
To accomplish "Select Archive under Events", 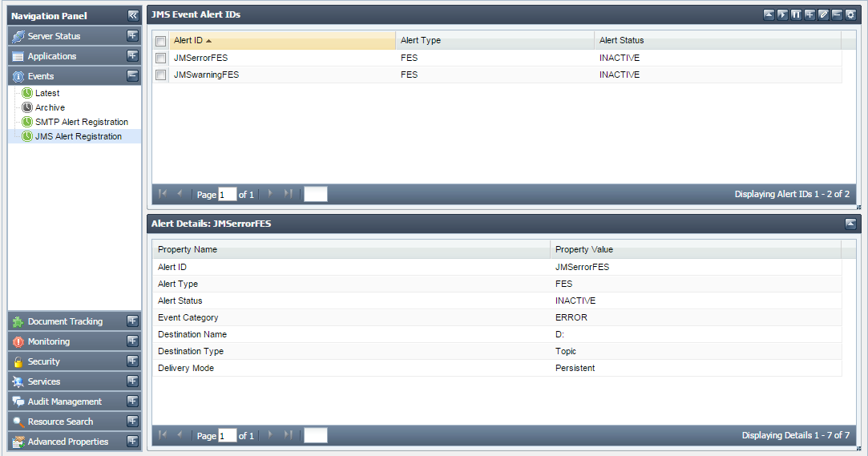I will click(x=50, y=107).
